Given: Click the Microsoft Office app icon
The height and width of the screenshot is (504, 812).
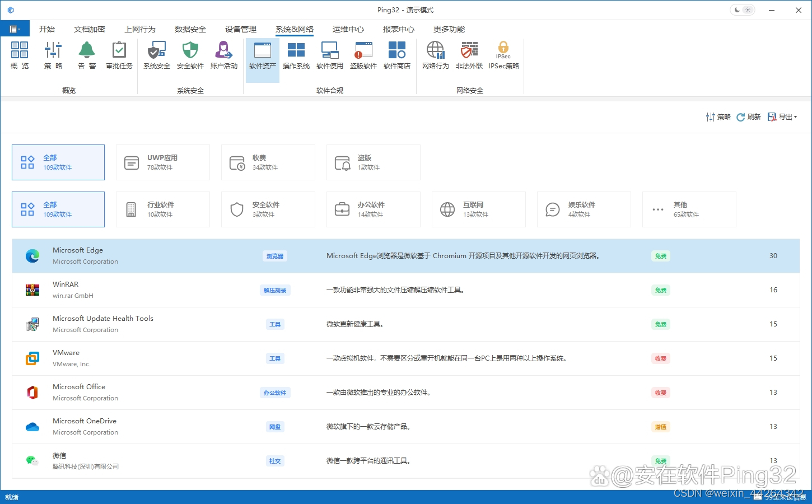Looking at the screenshot, I should [x=32, y=393].
